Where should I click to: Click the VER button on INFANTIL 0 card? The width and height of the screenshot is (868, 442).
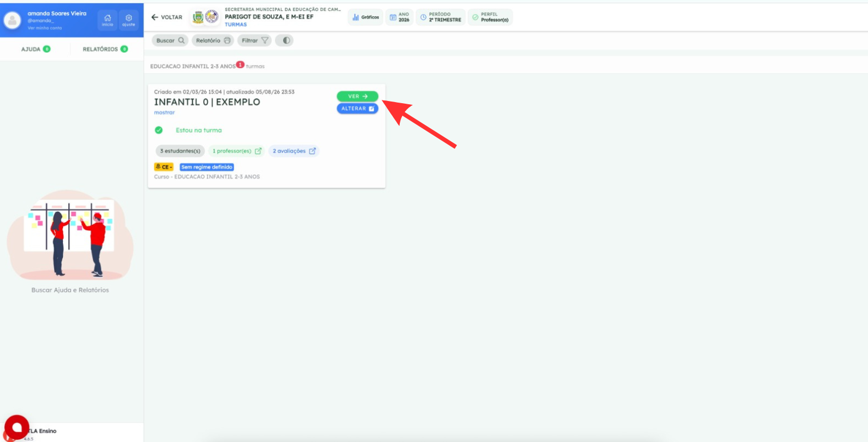(358, 96)
